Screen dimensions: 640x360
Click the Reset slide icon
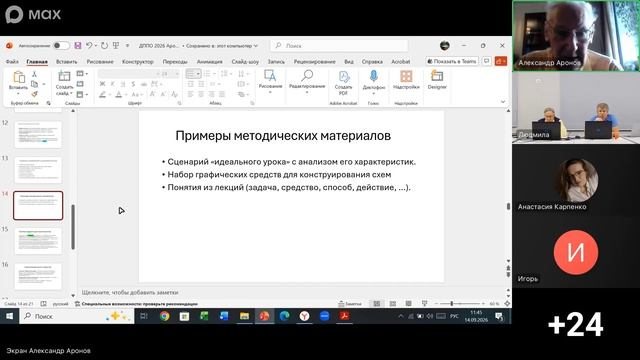[x=80, y=84]
